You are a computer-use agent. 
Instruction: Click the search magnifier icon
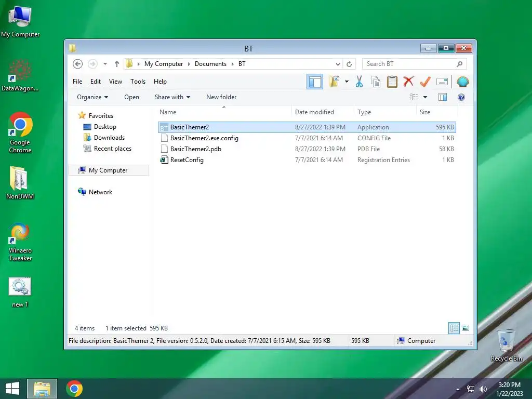tap(460, 64)
